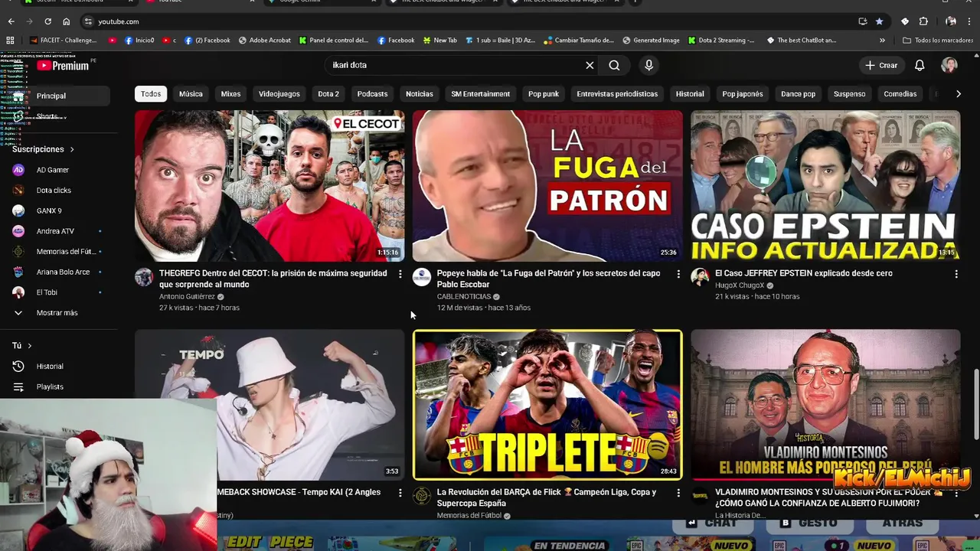Click the YouTube Premium logo
The height and width of the screenshot is (551, 980).
[x=63, y=66]
